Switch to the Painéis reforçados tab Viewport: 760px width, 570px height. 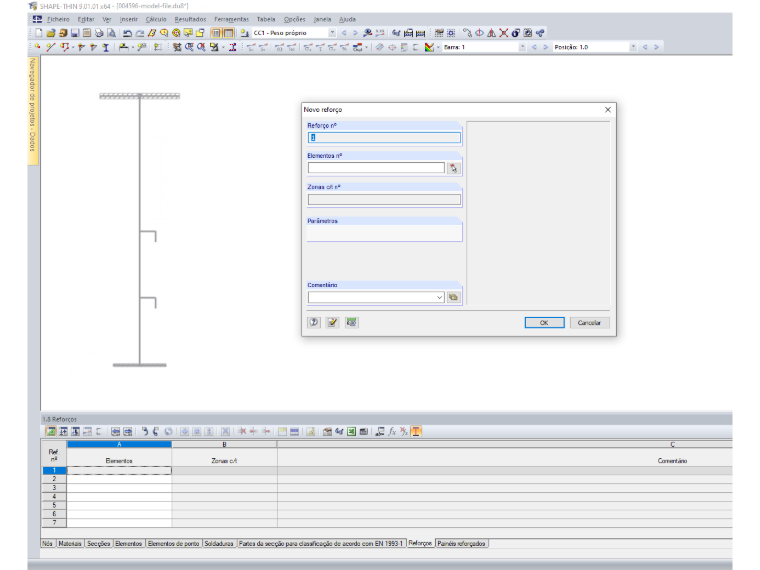pos(461,543)
